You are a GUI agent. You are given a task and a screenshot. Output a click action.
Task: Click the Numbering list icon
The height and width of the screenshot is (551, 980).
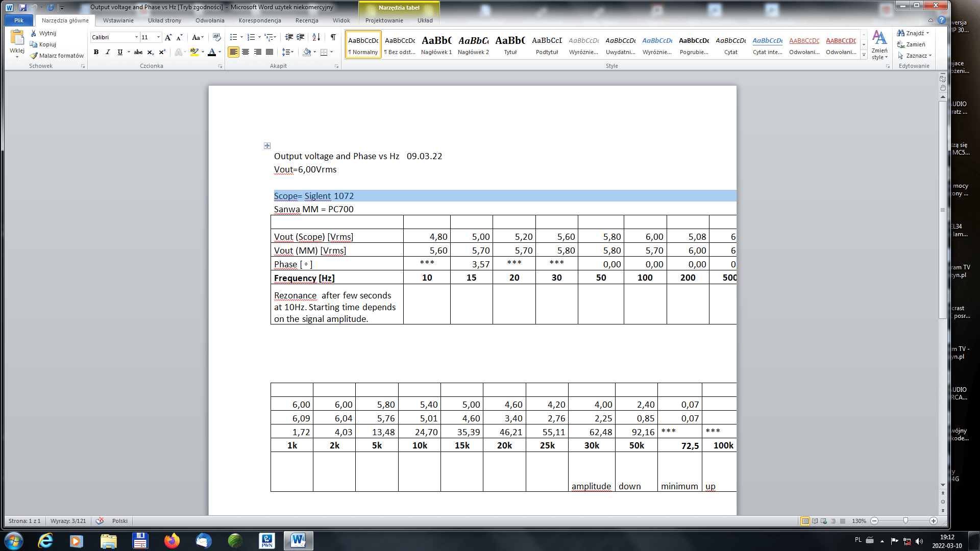point(251,37)
